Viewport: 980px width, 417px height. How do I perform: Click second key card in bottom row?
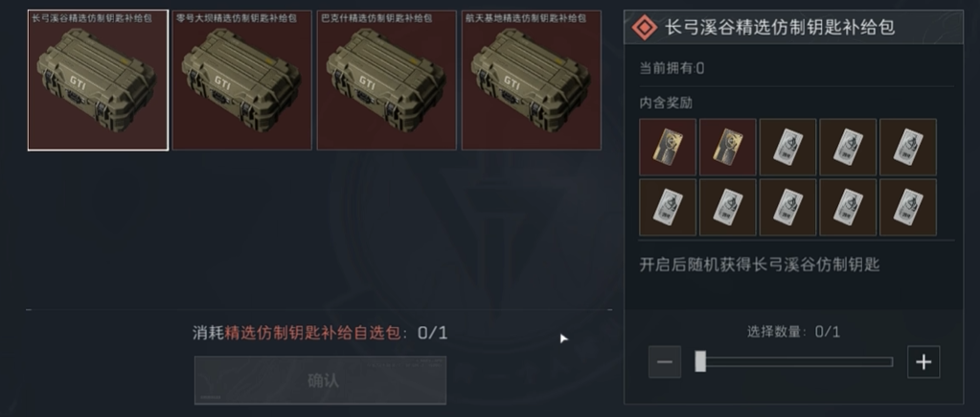click(x=727, y=207)
